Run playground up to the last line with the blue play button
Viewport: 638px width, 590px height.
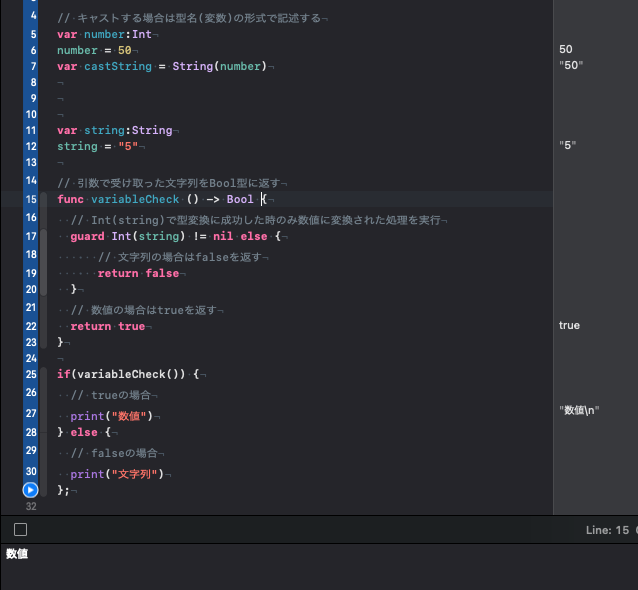coord(30,490)
